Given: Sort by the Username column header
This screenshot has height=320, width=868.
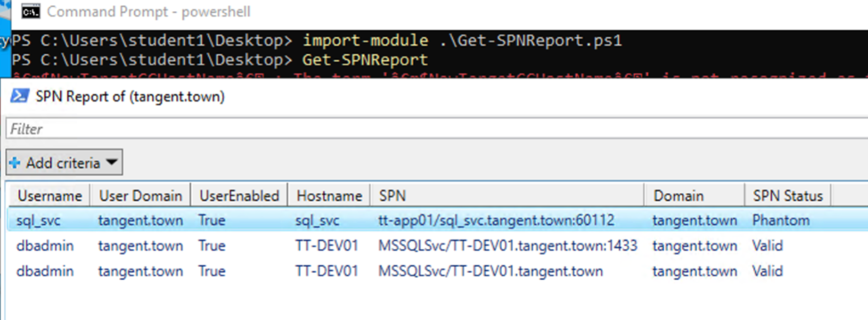Looking at the screenshot, I should tap(49, 196).
